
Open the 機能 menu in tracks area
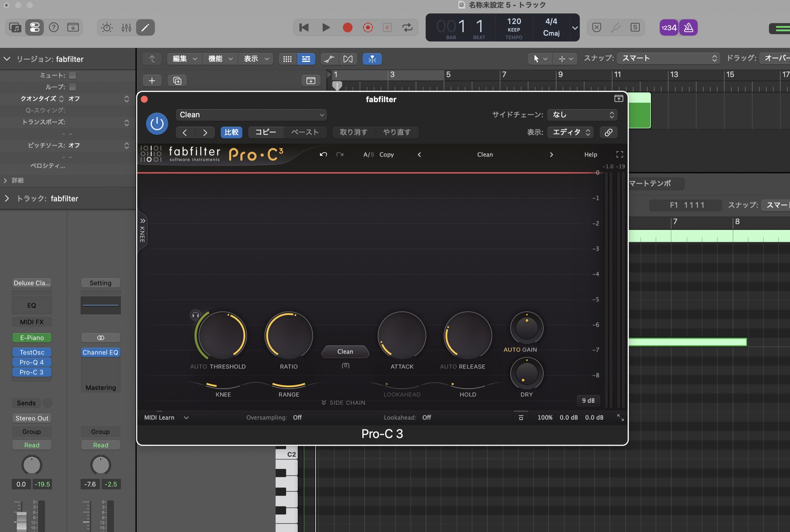[x=220, y=59]
